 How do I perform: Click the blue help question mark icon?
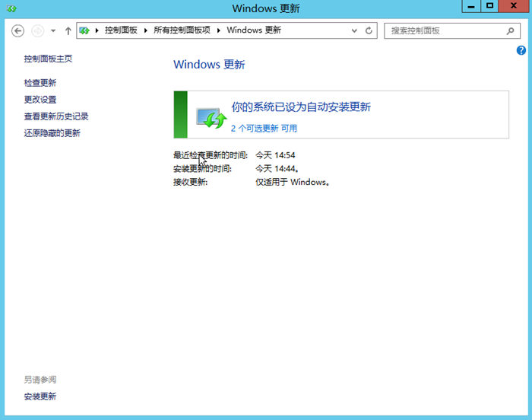[521, 50]
